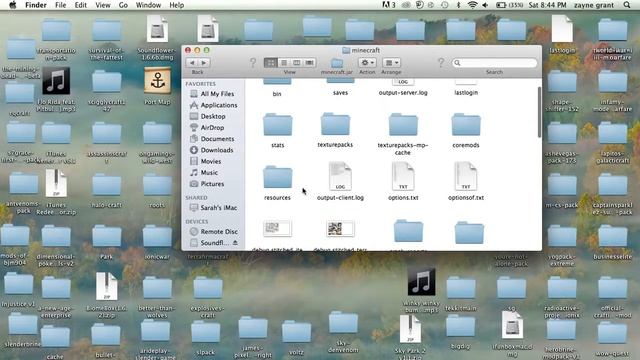
Task: Open the Window menu
Action: tap(148, 5)
